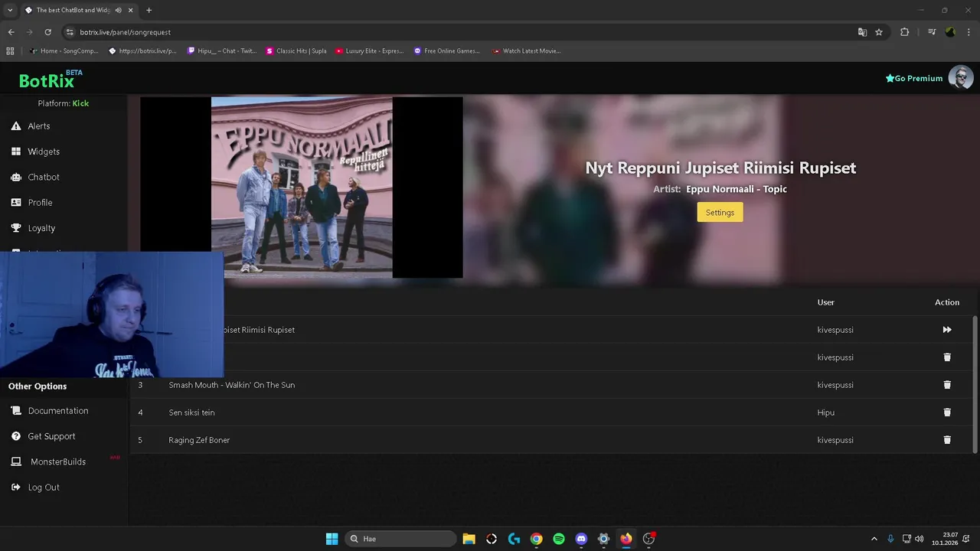Click the Widgets grid icon
This screenshot has width=980, height=551.
pyautogui.click(x=16, y=152)
